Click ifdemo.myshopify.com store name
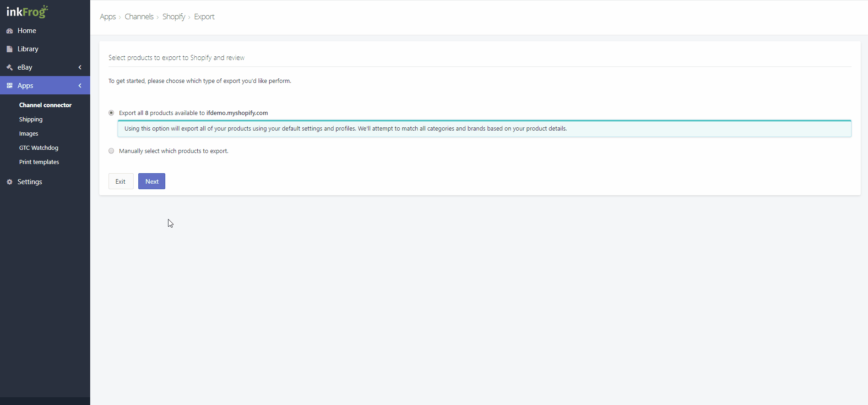Viewport: 868px width, 405px height. tap(237, 113)
